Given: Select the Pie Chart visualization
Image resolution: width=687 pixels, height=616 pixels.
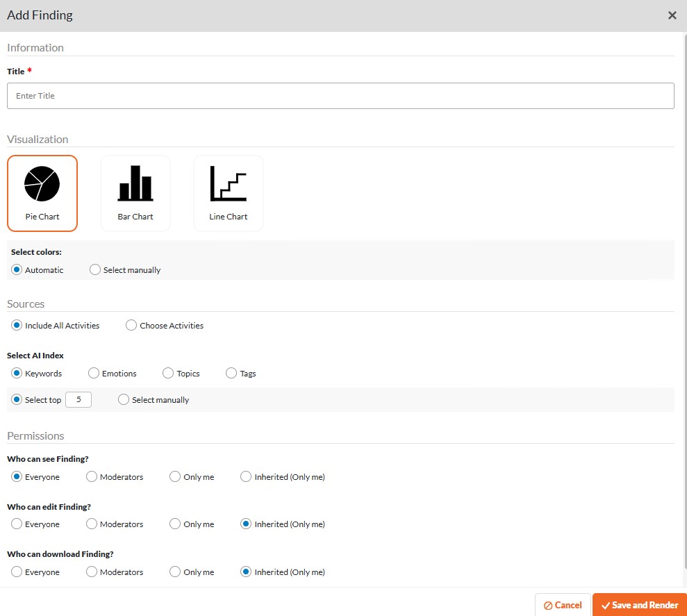Looking at the screenshot, I should click(x=42, y=193).
